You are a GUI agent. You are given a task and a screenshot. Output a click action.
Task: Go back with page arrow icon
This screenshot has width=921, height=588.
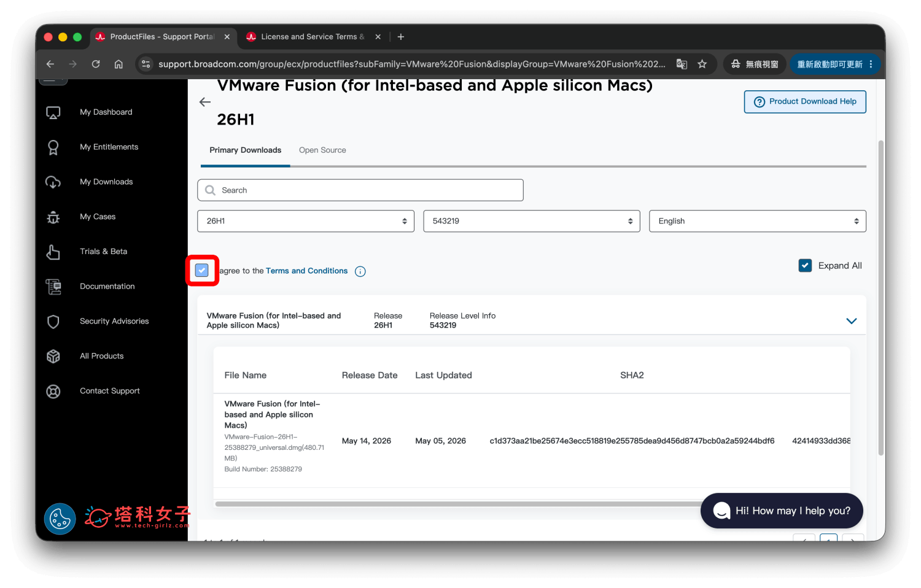pyautogui.click(x=205, y=103)
